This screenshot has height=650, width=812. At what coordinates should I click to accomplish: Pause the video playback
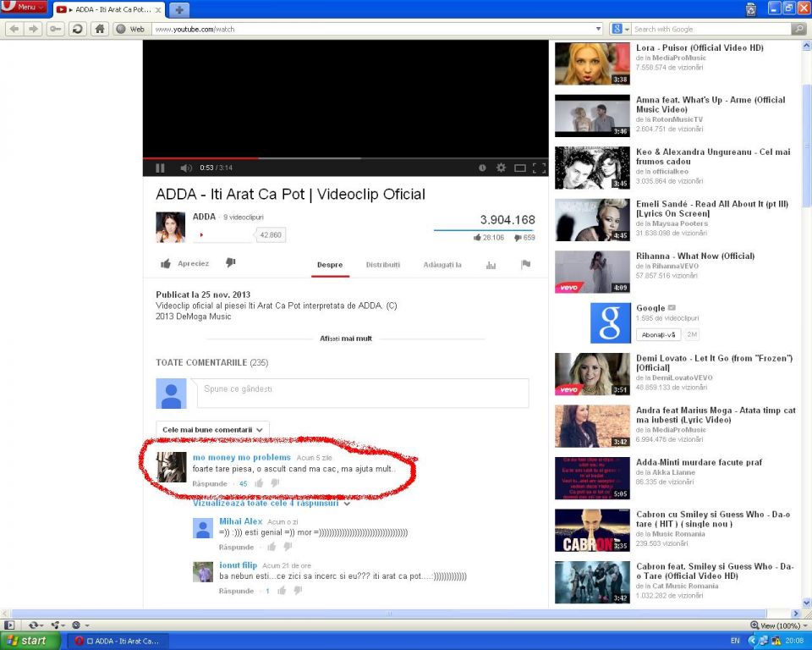click(x=160, y=168)
